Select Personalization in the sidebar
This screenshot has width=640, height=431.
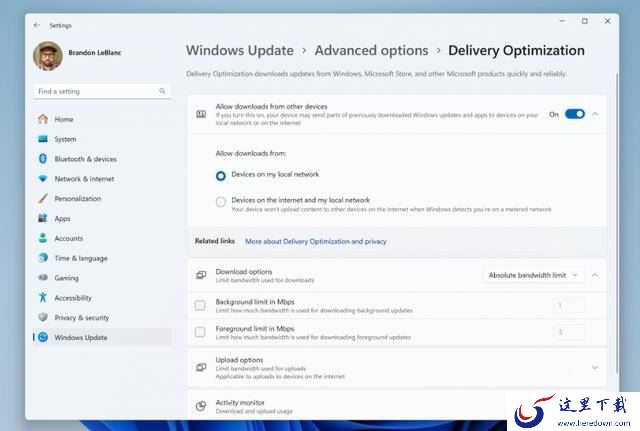point(78,199)
